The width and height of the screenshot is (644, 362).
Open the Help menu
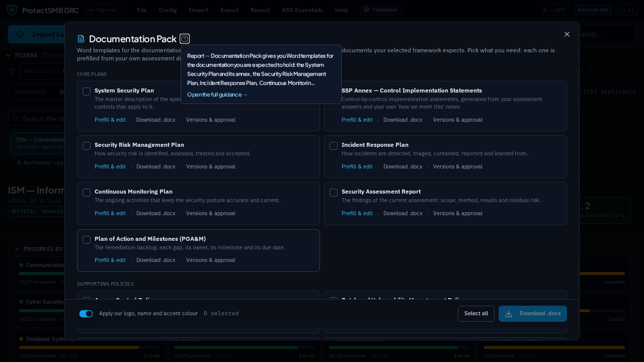[342, 10]
